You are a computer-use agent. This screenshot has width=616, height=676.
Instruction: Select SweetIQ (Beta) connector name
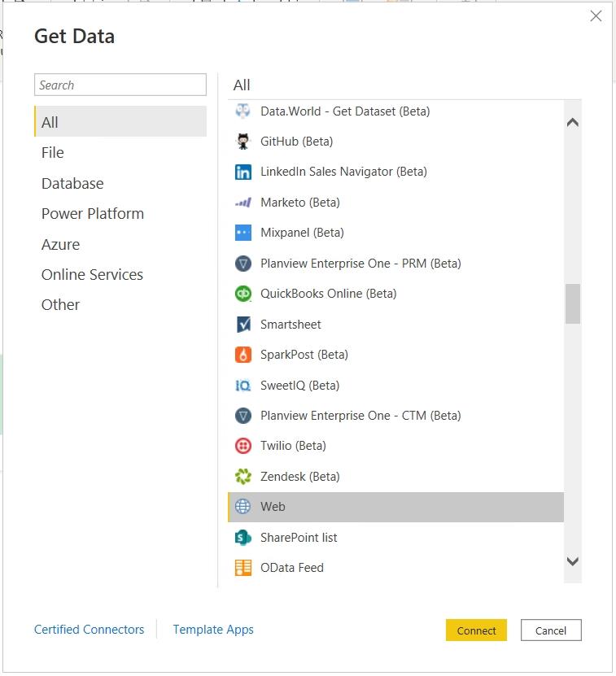coord(299,386)
